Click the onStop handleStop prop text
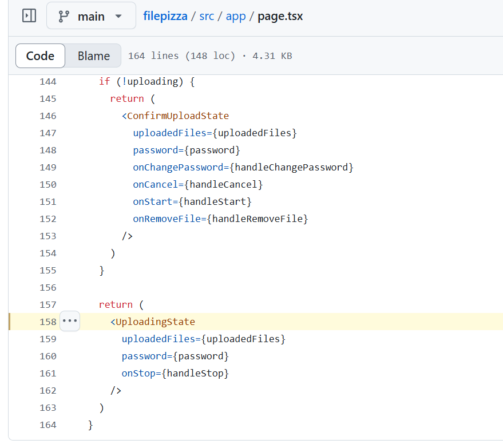 pos(175,373)
